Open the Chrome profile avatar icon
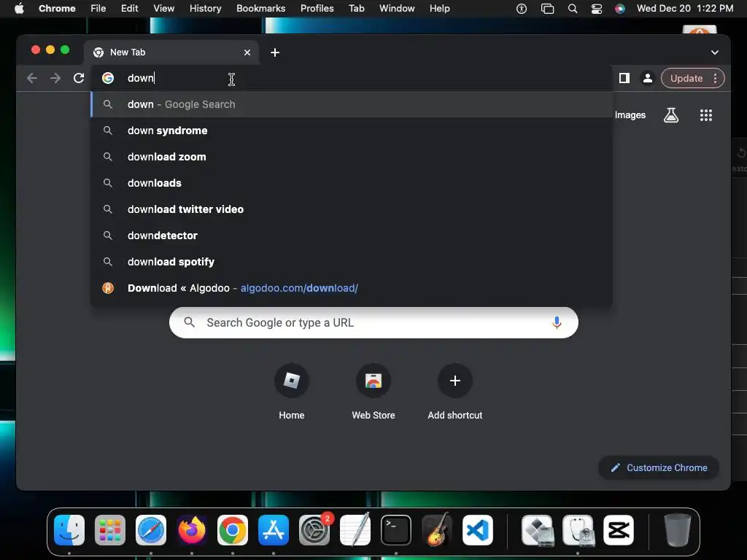 click(648, 78)
